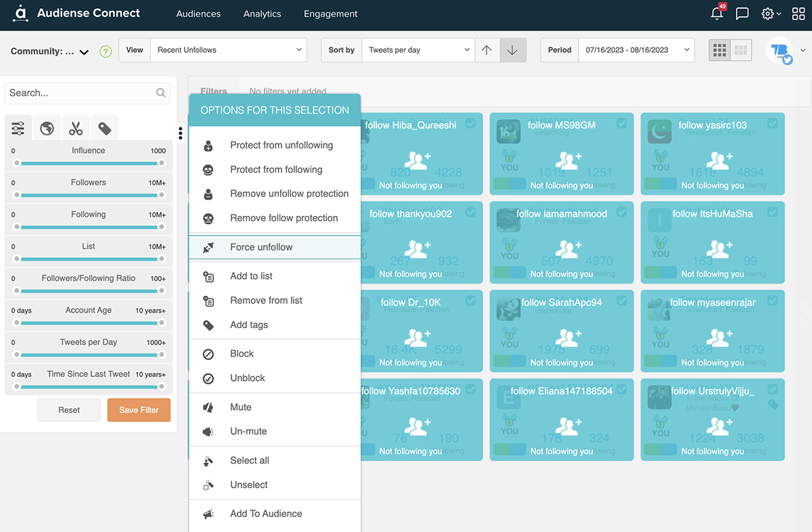Uncheck the iamamahmood card checkbox
This screenshot has width=812, height=532.
point(621,212)
